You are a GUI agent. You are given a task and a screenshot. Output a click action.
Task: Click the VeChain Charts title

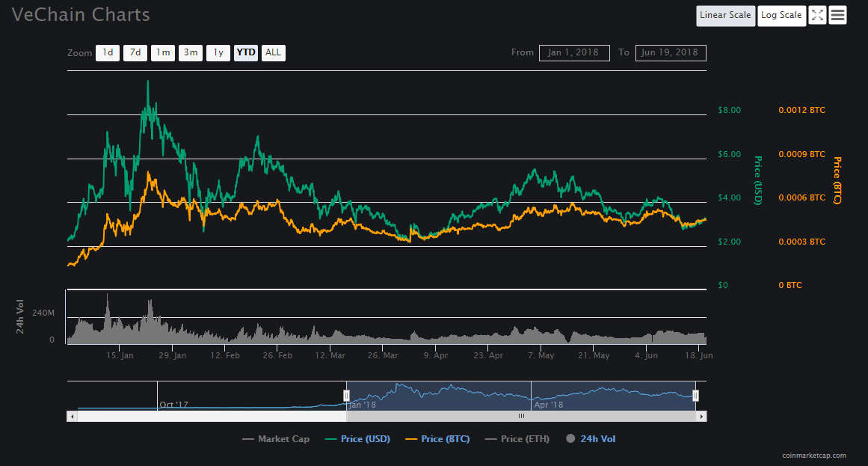81,15
